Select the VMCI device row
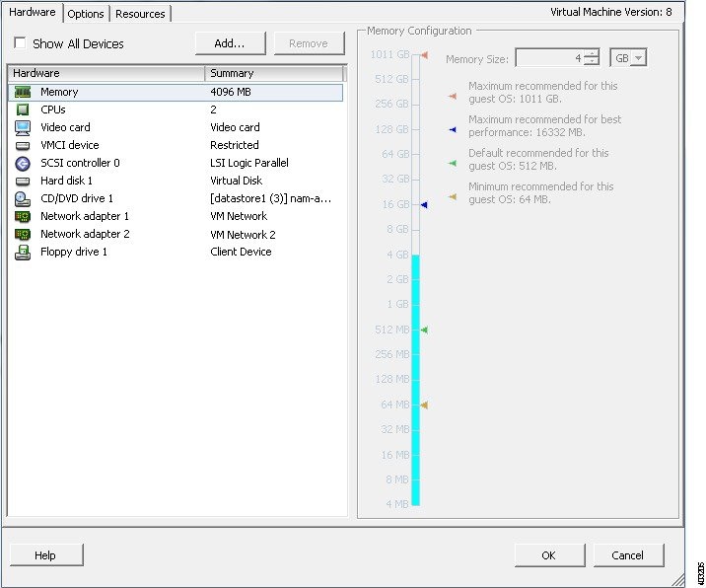The width and height of the screenshot is (706, 588). [176, 145]
